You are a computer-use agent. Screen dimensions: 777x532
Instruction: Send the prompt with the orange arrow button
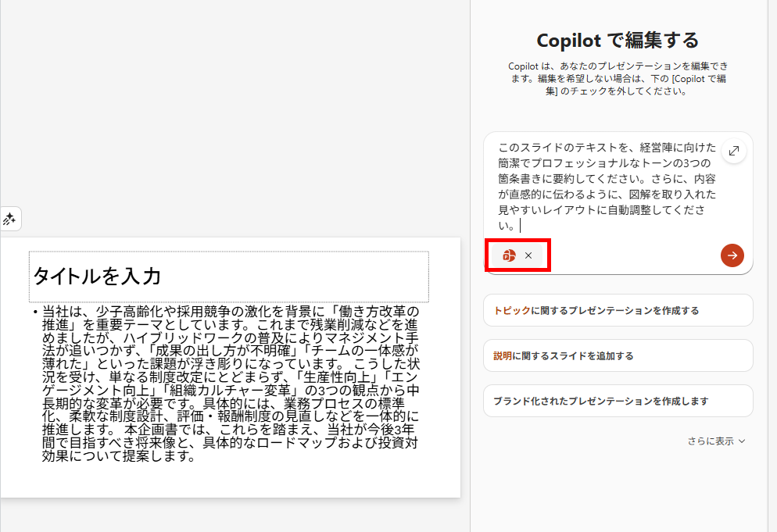click(732, 255)
